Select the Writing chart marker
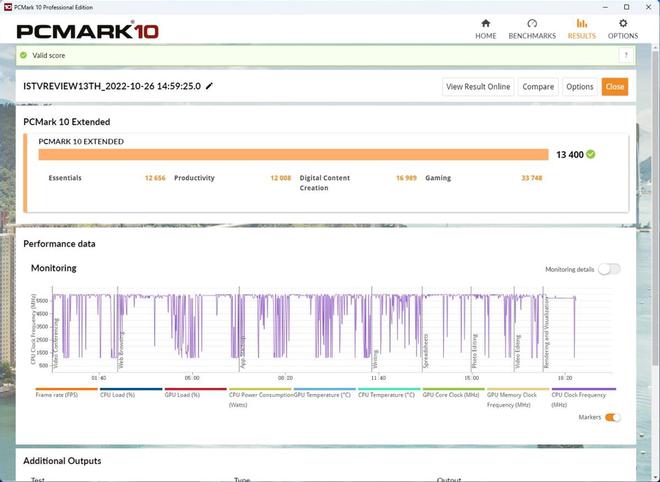The image size is (660, 482). (375, 360)
